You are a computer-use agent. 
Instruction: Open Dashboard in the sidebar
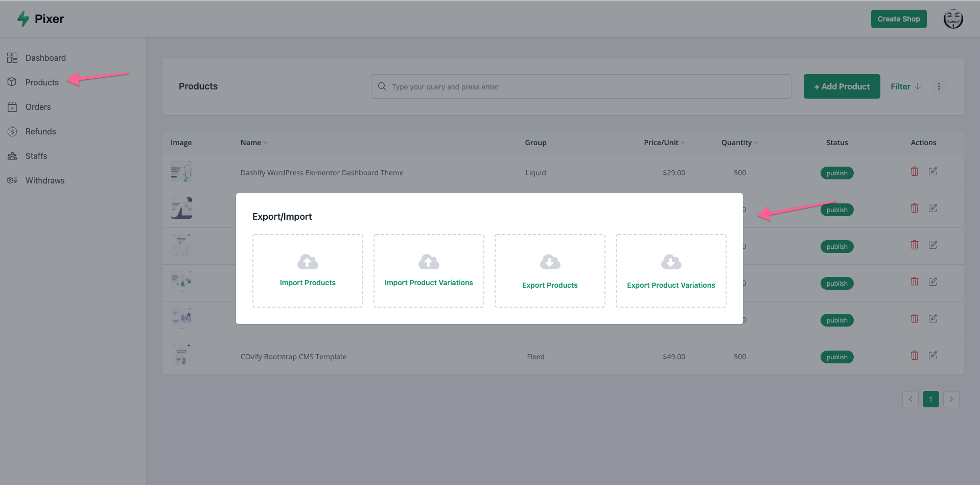tap(45, 58)
